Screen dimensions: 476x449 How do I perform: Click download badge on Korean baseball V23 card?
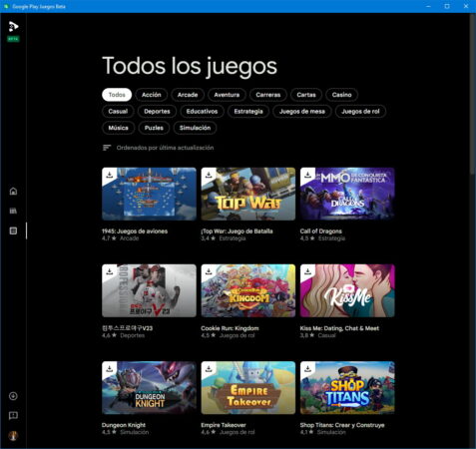[109, 271]
